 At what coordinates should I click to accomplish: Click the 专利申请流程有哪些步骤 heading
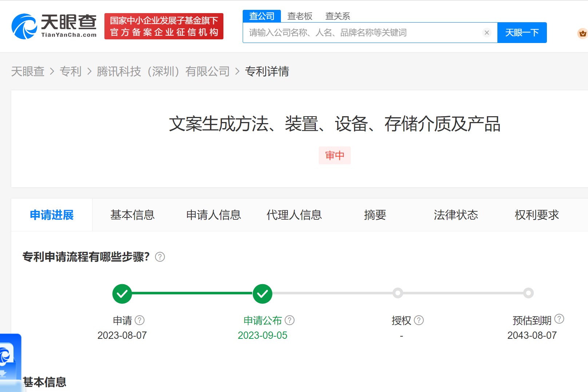point(86,257)
